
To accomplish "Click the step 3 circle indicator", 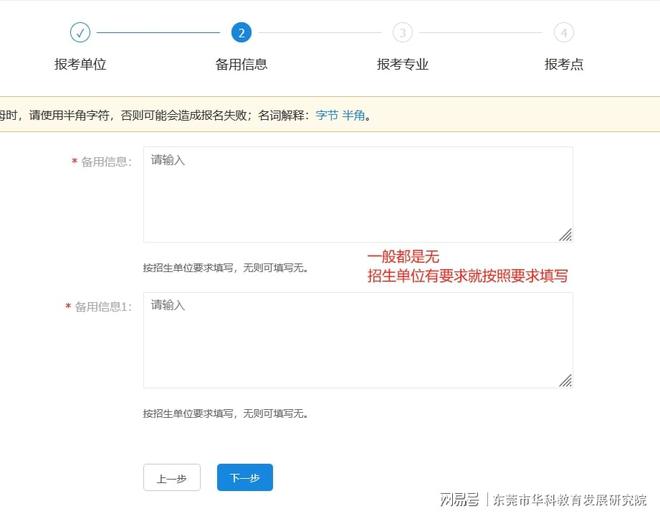I will pyautogui.click(x=402, y=33).
